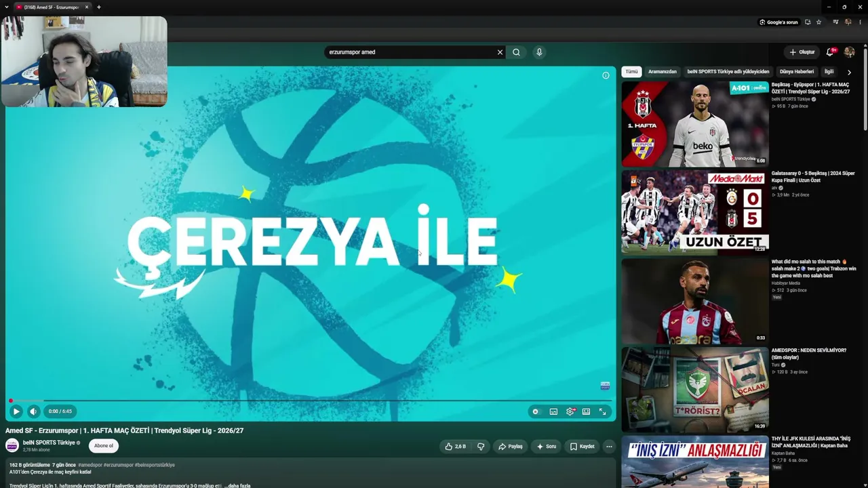This screenshot has height=488, width=868.
Task: Open 'What did mo salah to this match' title
Action: [814, 268]
